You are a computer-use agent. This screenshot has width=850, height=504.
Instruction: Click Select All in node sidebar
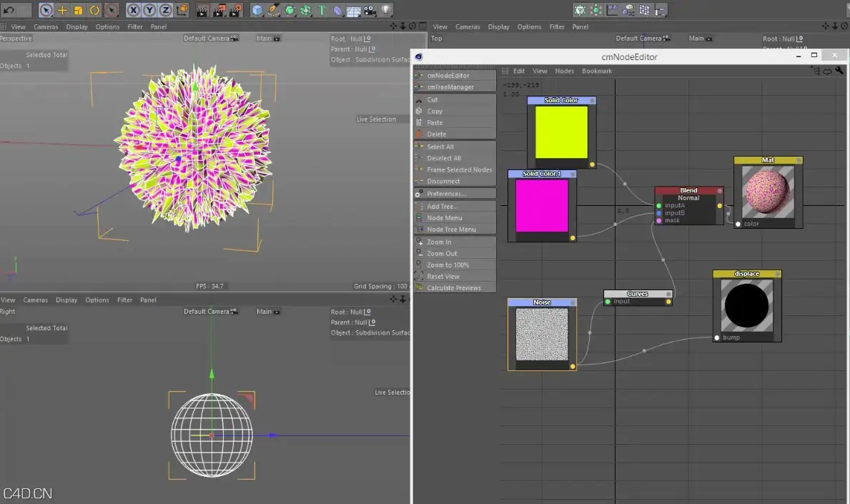(x=455, y=147)
